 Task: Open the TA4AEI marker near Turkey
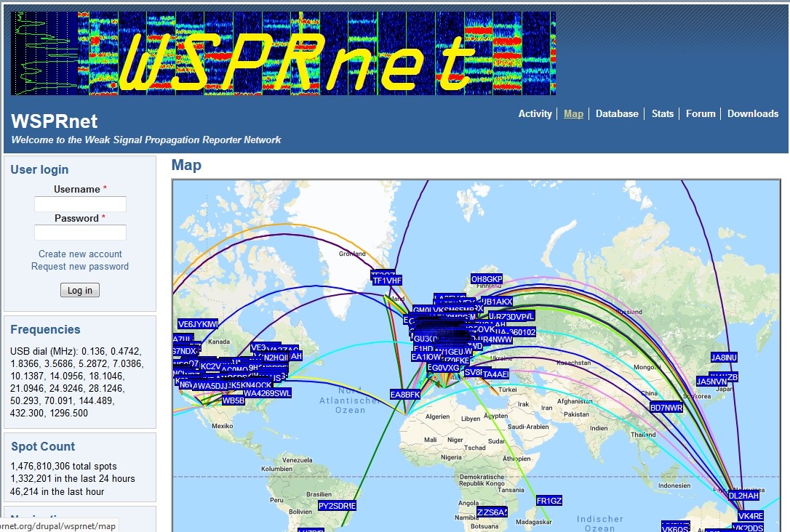tap(495, 374)
